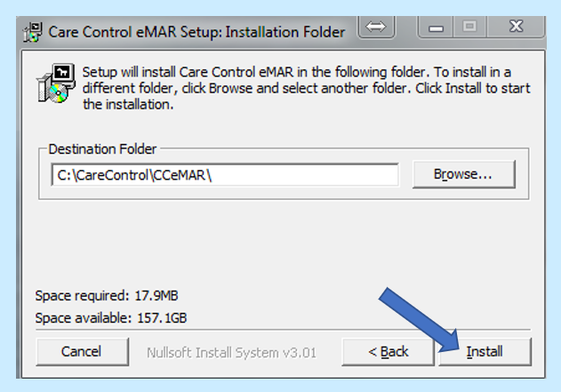Click the separator line above the buttons
Screen dimensions: 561x392
(283, 330)
